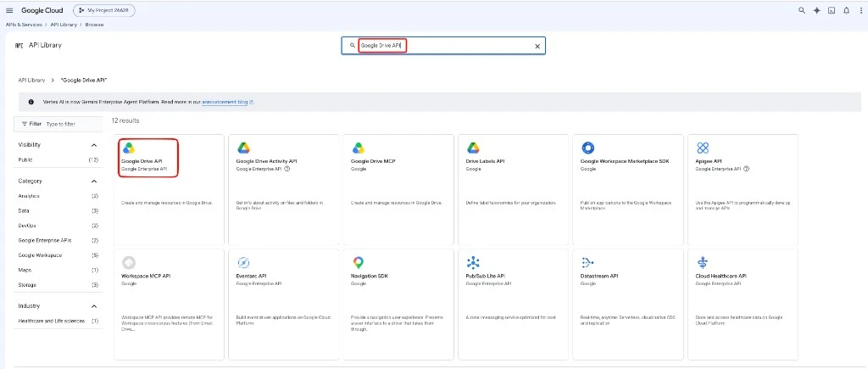Select the Drive Labels API title

point(485,161)
